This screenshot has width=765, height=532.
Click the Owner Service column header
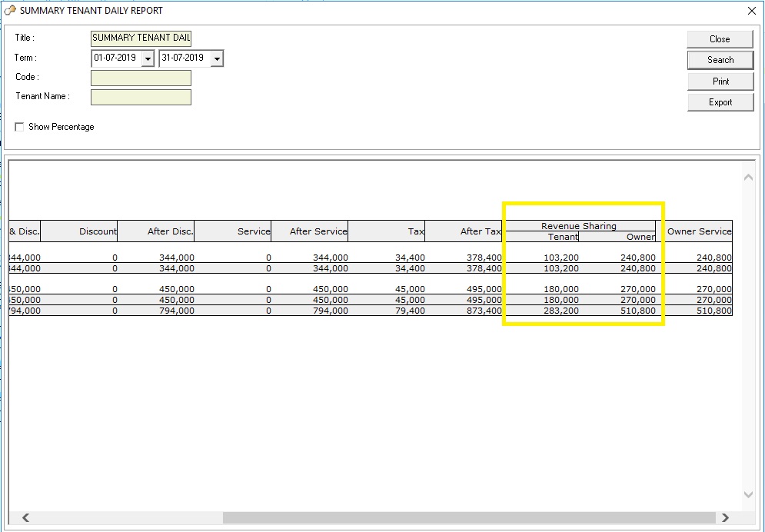pyautogui.click(x=698, y=231)
